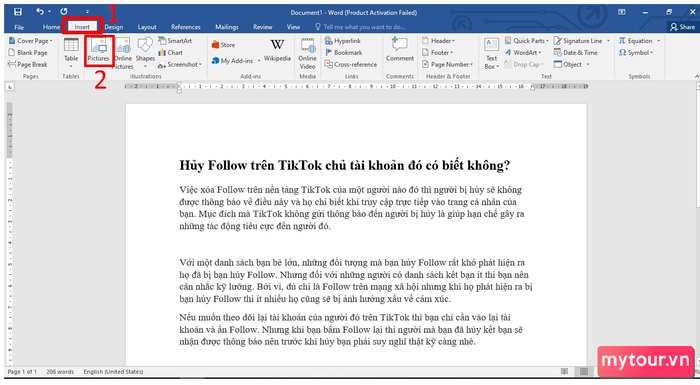700x385 pixels.
Task: Click the paragraph starting "Với một danh sách"
Action: click(x=356, y=281)
